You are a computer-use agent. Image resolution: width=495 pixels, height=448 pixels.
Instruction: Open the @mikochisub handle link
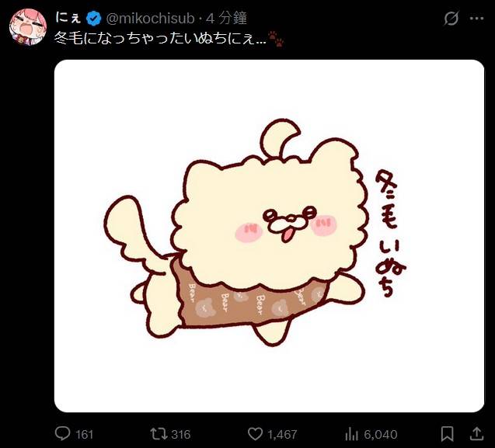tap(150, 19)
